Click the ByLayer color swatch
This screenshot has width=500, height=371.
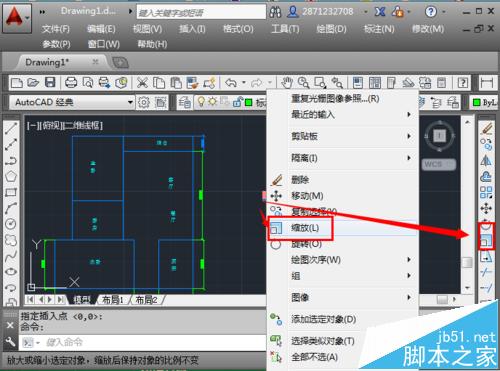tap(477, 103)
